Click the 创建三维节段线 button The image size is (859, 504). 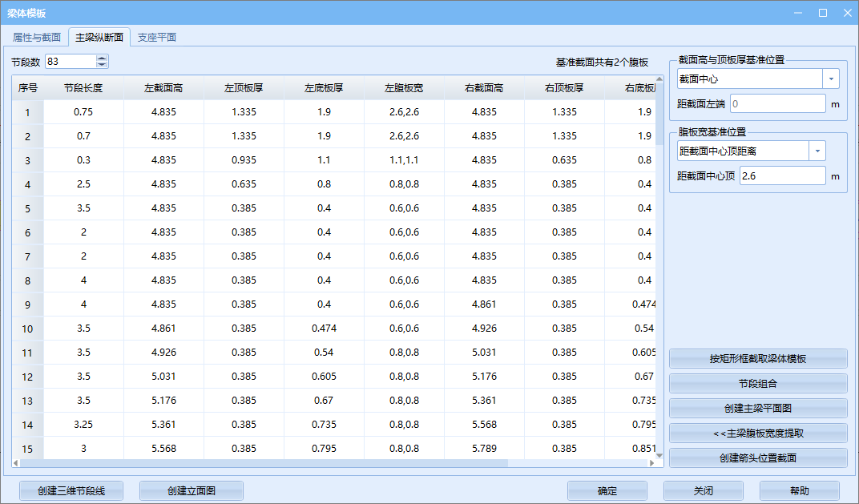point(71,491)
